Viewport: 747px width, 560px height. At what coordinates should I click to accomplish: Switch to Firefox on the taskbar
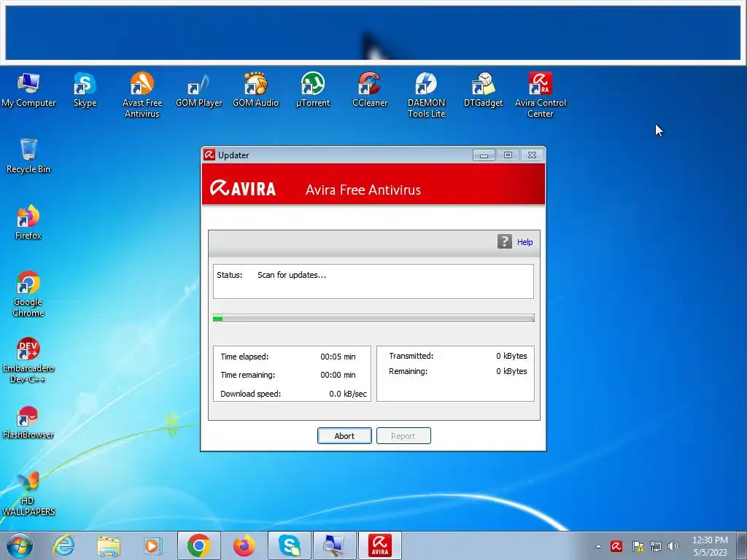[x=244, y=545]
